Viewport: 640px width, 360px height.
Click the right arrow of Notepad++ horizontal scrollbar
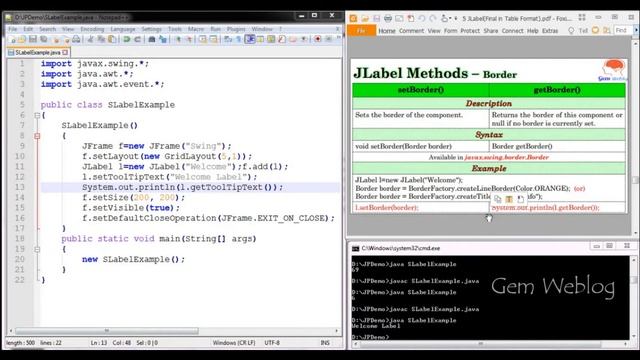click(337, 331)
